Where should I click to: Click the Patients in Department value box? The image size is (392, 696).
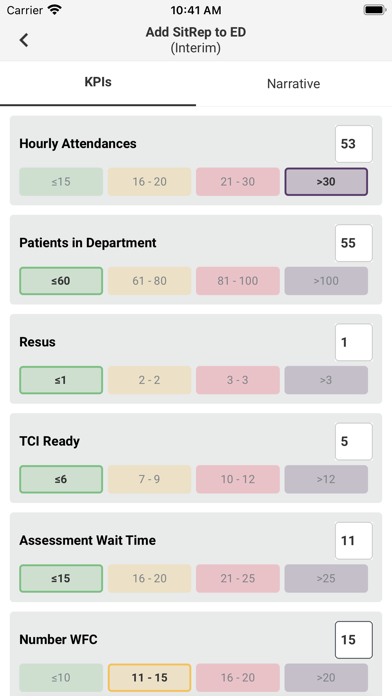pyautogui.click(x=353, y=243)
